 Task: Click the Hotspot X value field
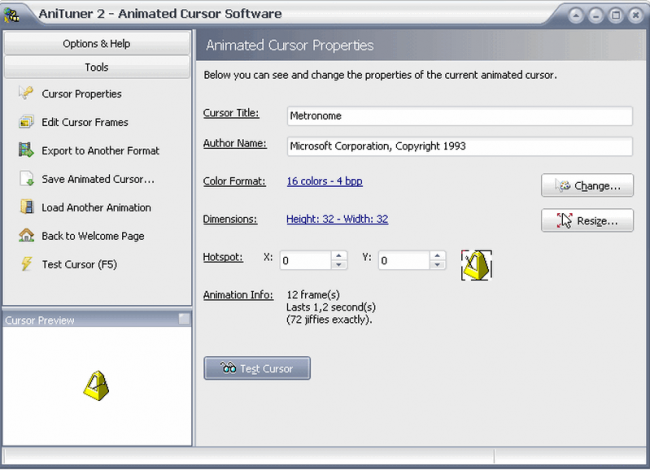pos(306,261)
